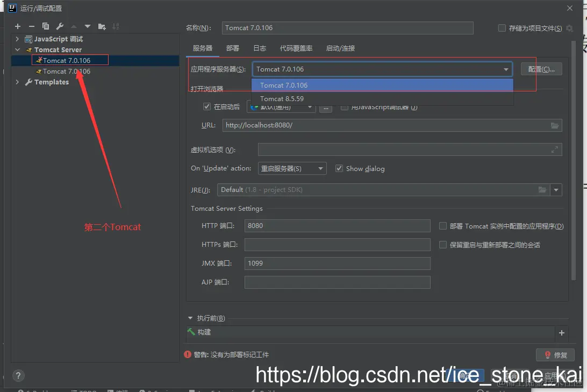
Task: Click the gear icon beside store as project file
Action: [569, 28]
